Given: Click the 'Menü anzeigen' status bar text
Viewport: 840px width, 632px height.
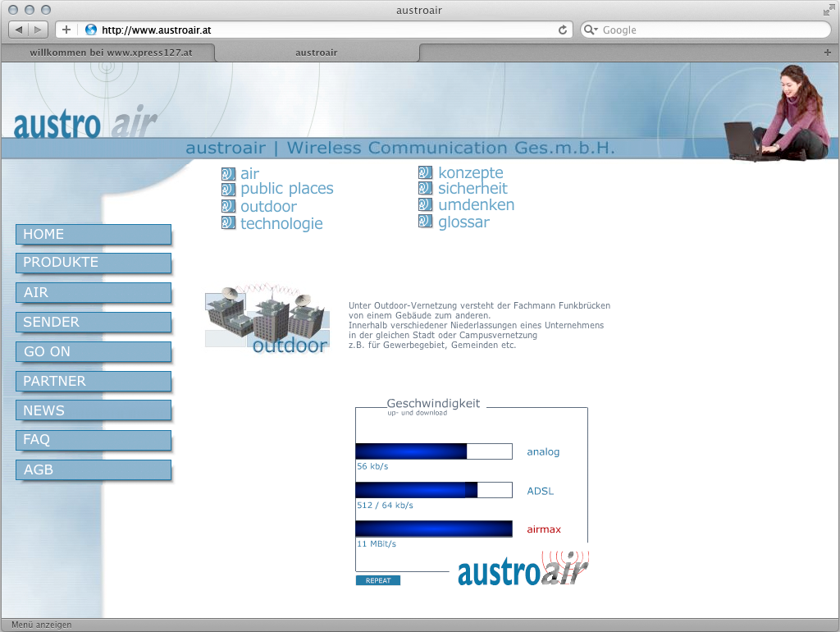Looking at the screenshot, I should [x=41, y=625].
